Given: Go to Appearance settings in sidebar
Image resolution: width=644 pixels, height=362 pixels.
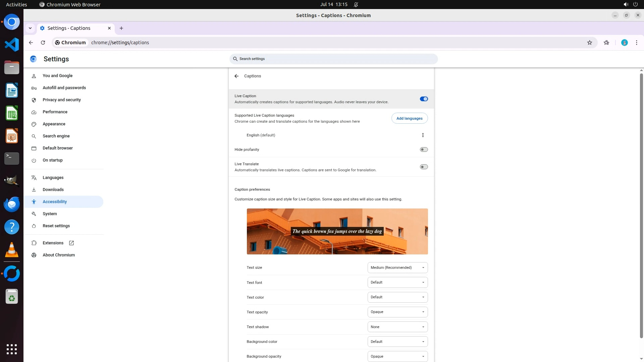Looking at the screenshot, I should (x=54, y=124).
